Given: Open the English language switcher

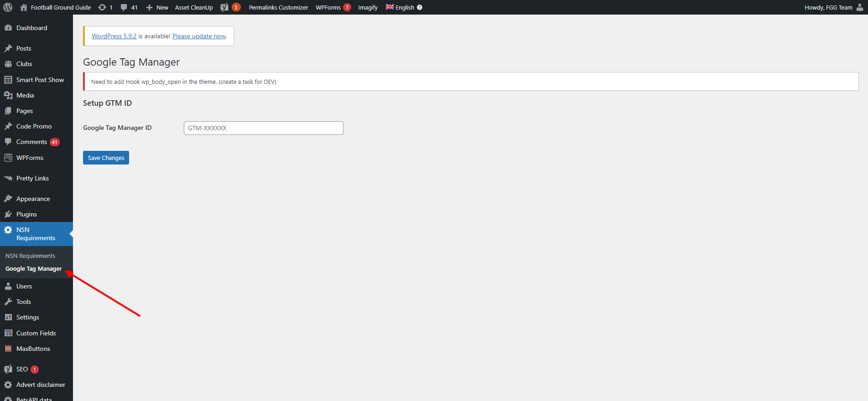Looking at the screenshot, I should click(400, 7).
